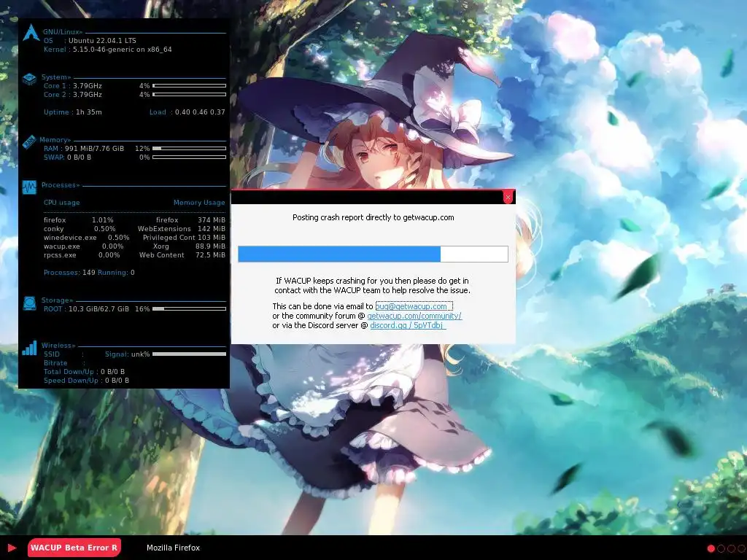Viewport: 747px width, 560px height.
Task: Open the discord.gg Discord server link
Action: pyautogui.click(x=407, y=325)
